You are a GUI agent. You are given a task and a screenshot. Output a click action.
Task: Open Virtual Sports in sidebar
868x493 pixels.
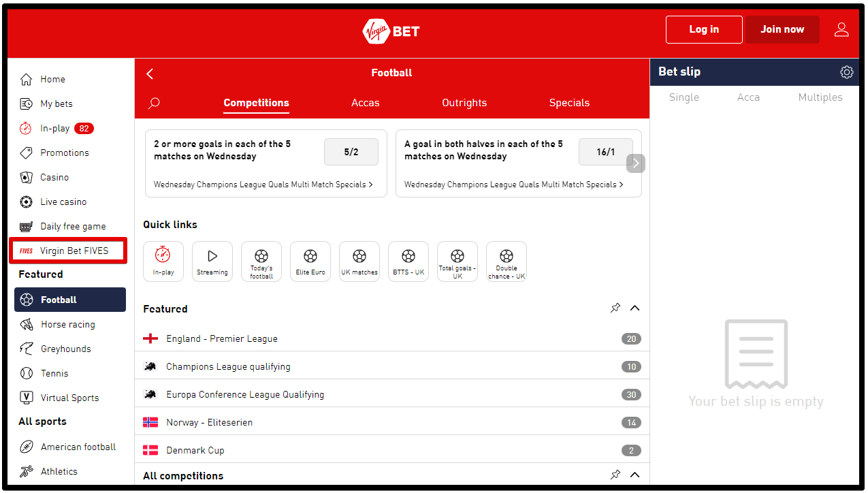pyautogui.click(x=69, y=398)
